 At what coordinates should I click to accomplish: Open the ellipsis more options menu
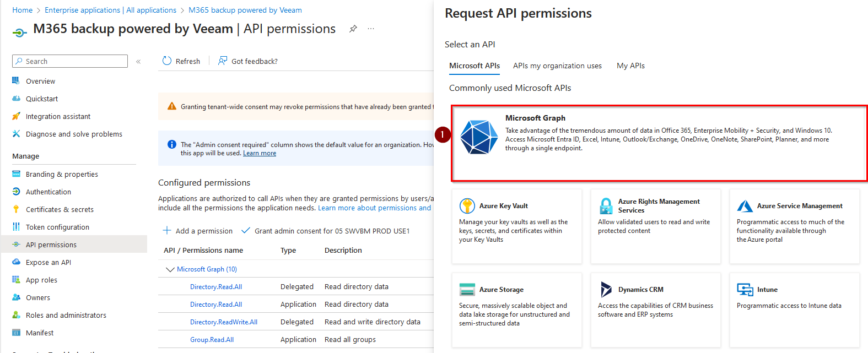371,29
